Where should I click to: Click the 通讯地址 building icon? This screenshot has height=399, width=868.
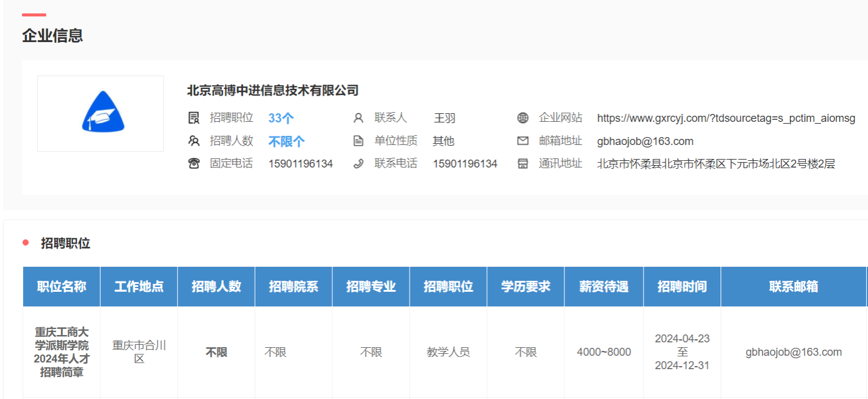point(522,163)
